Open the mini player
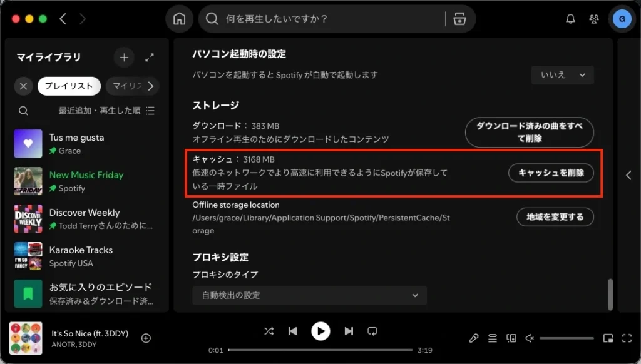 point(608,338)
